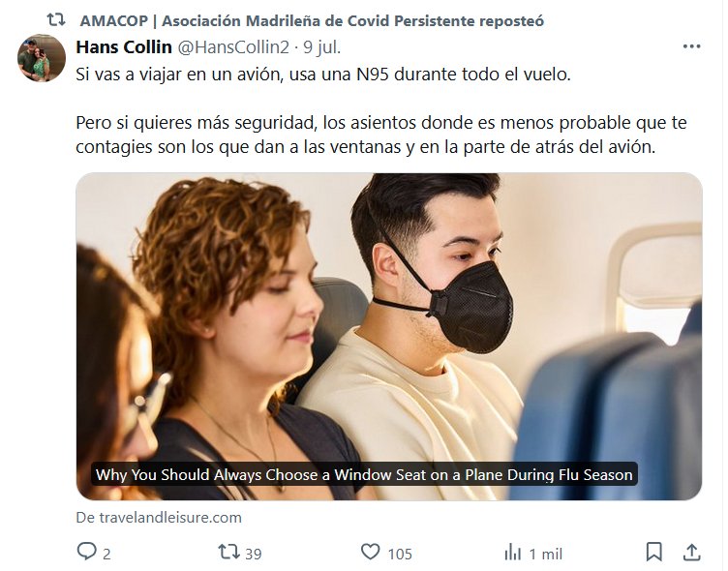Click the reply speech bubble icon
Viewport: 728px width, 571px height.
(x=86, y=552)
